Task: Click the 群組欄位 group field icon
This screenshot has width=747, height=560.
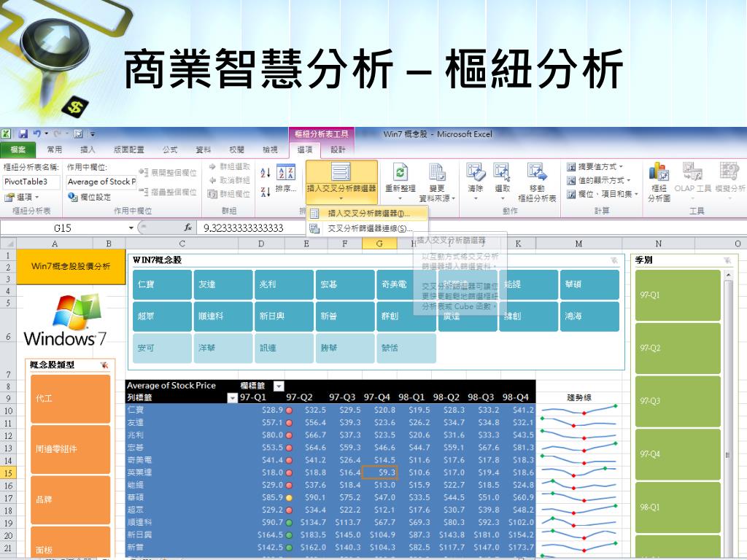Action: pyautogui.click(x=212, y=193)
